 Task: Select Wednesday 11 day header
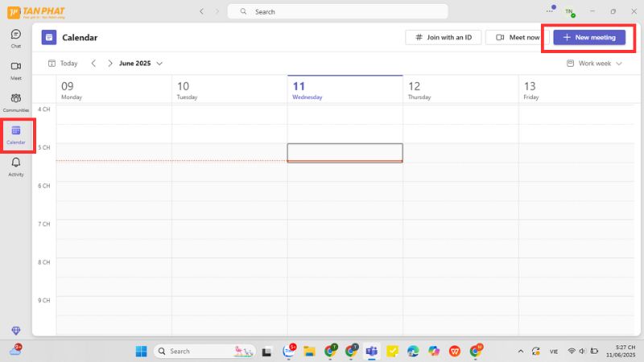345,90
